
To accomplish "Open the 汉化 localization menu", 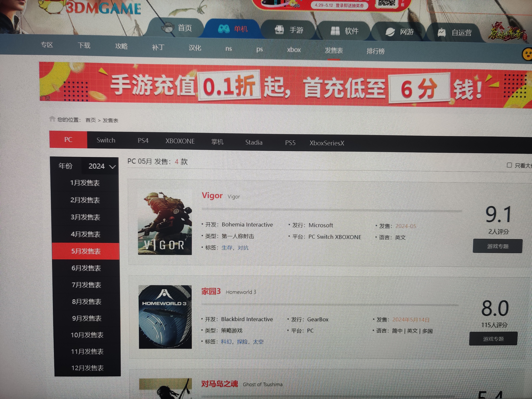I will point(195,48).
